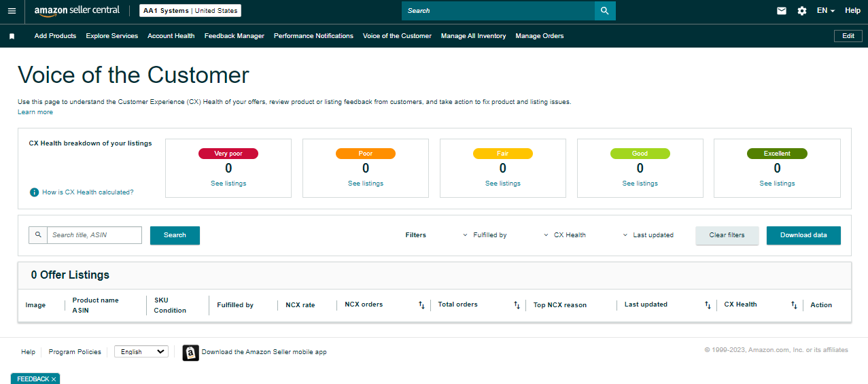868x384 pixels.
Task: See listings under Fair
Action: pyautogui.click(x=503, y=184)
